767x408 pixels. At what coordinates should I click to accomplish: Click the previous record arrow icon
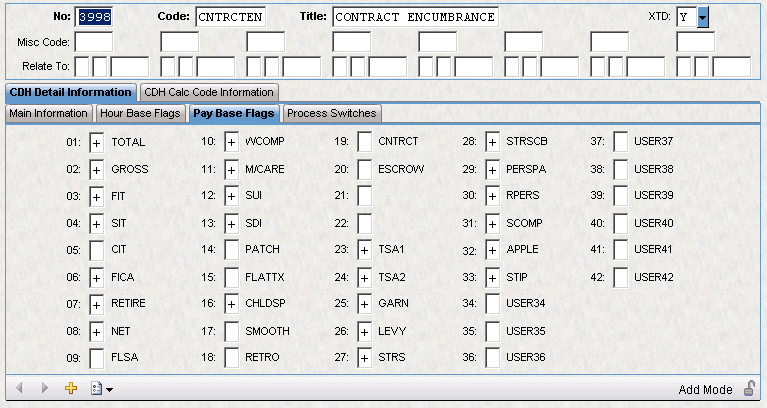point(19,388)
